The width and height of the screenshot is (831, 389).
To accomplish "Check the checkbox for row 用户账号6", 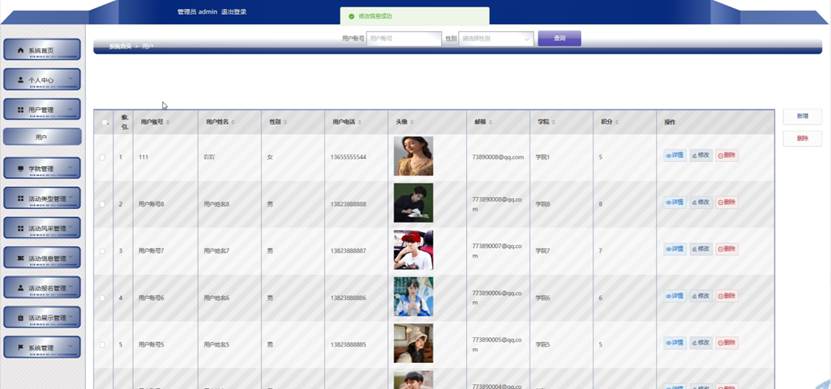I will 102,298.
